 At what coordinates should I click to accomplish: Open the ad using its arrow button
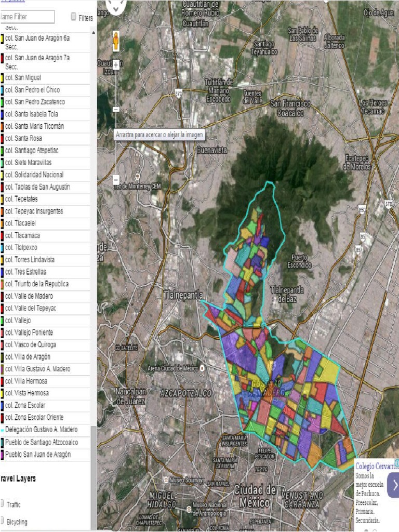click(x=394, y=485)
